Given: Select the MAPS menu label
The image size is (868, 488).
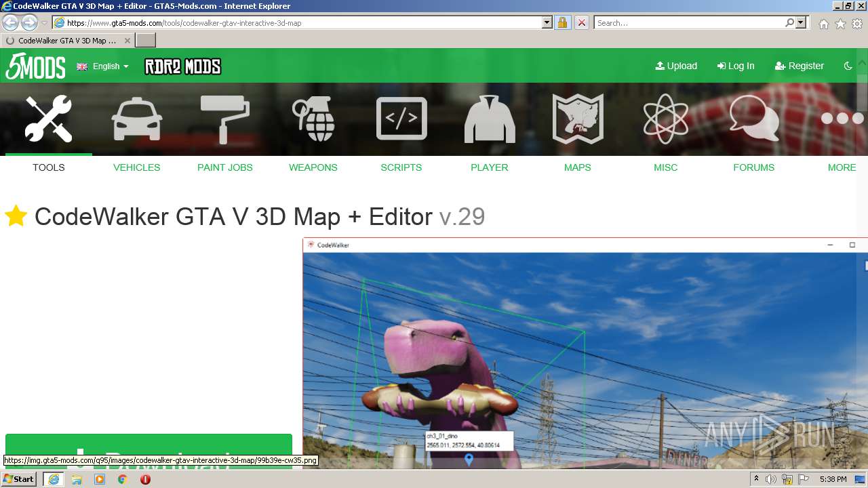Looking at the screenshot, I should coord(578,167).
